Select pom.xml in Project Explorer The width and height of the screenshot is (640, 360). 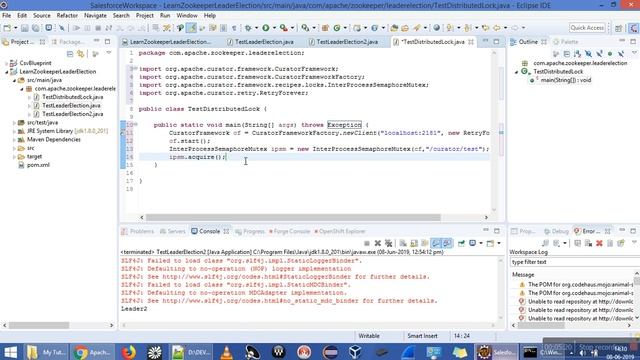pos(38,165)
